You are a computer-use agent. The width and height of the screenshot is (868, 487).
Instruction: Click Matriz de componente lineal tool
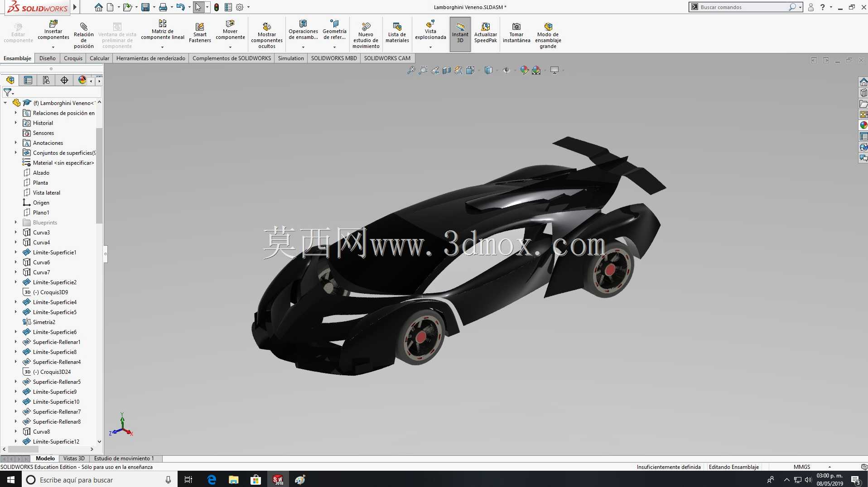point(163,30)
